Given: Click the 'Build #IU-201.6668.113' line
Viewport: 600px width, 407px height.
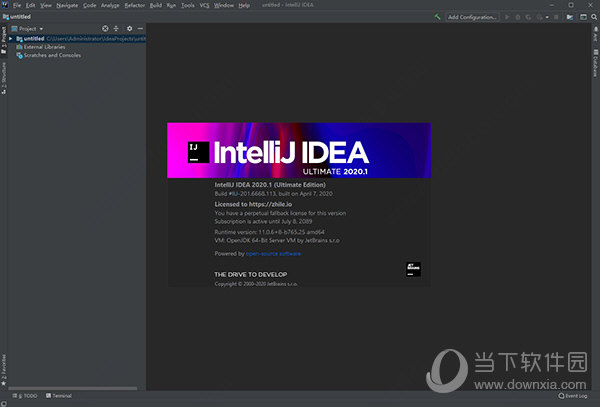Looking at the screenshot, I should pyautogui.click(x=273, y=194).
